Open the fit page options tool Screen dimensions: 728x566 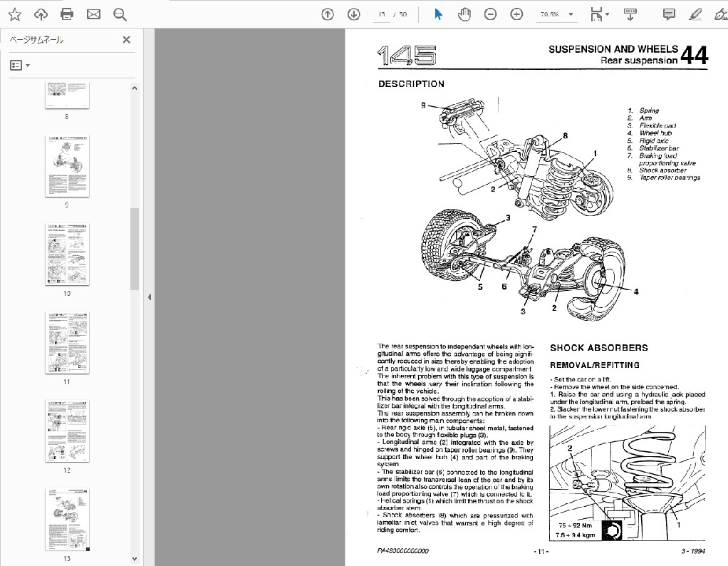point(596,14)
